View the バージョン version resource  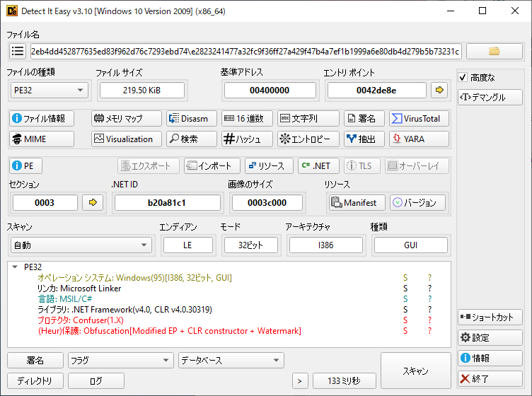[417, 202]
